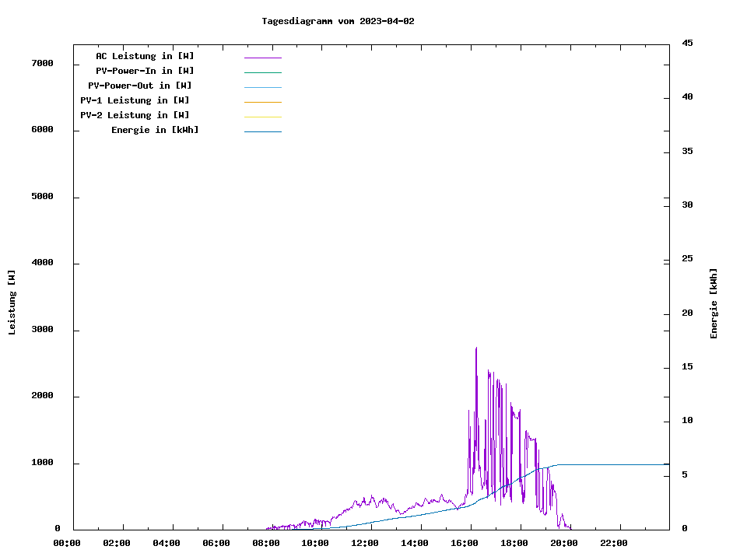Select the 16:00 mark on the time axis
This screenshot has height=560, width=747.
[x=465, y=543]
